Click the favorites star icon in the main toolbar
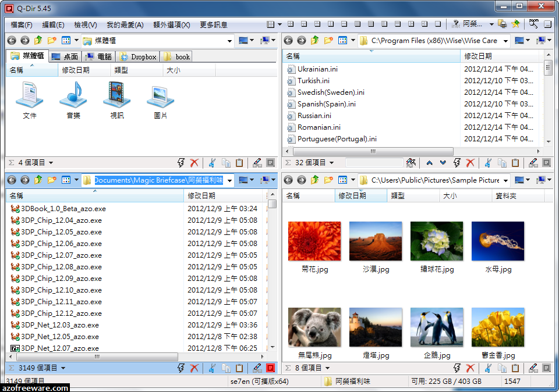 coord(515,24)
